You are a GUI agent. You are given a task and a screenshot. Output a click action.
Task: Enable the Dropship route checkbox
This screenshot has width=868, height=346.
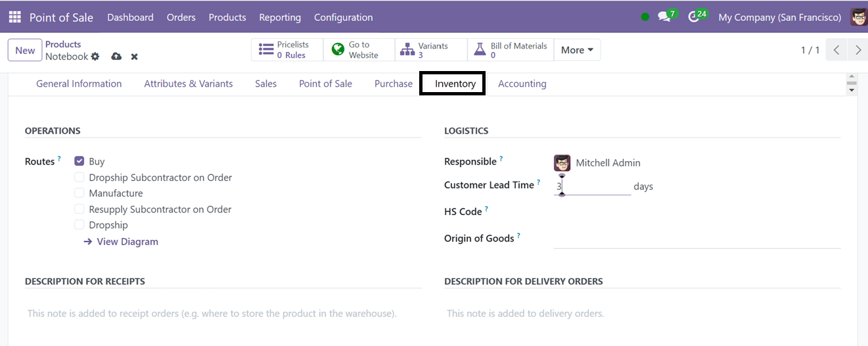[x=80, y=225]
